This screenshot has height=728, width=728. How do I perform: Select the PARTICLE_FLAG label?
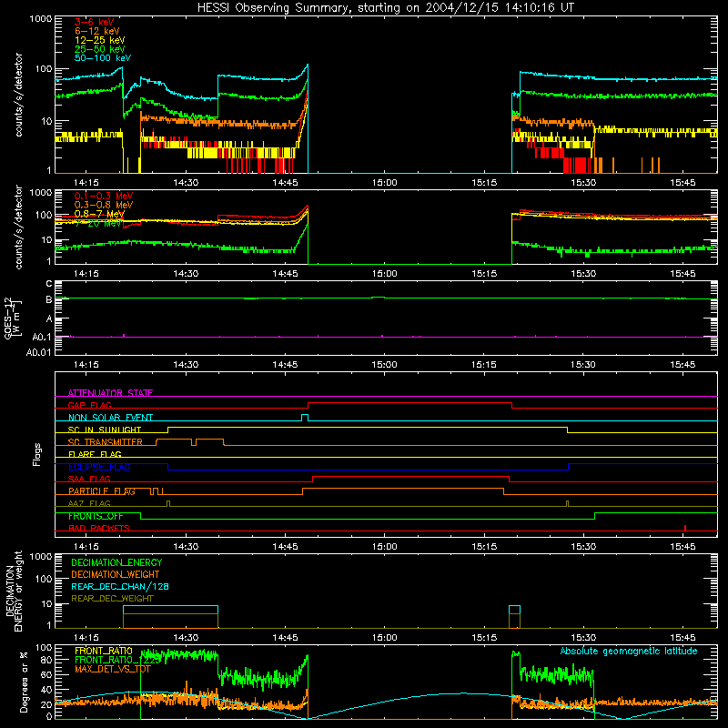[102, 491]
